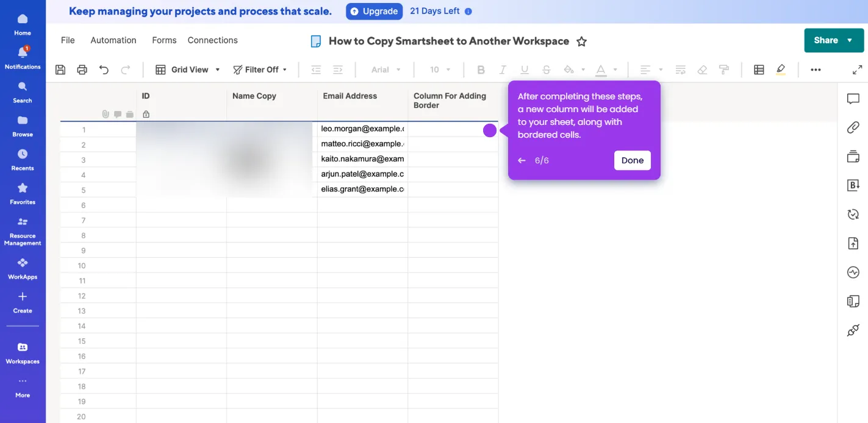Toggle Strikethrough formatting
This screenshot has height=423, width=868.
[547, 69]
